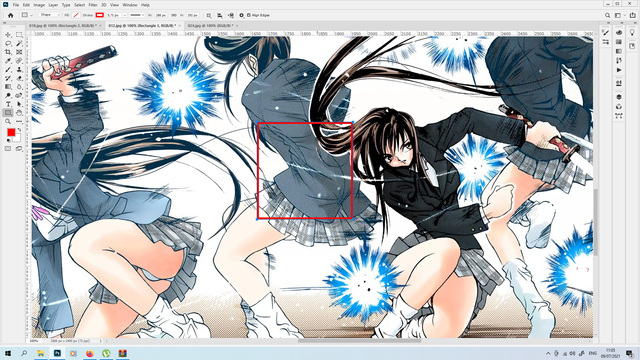
Task: Select the Rectangle shape tool
Action: (x=8, y=113)
